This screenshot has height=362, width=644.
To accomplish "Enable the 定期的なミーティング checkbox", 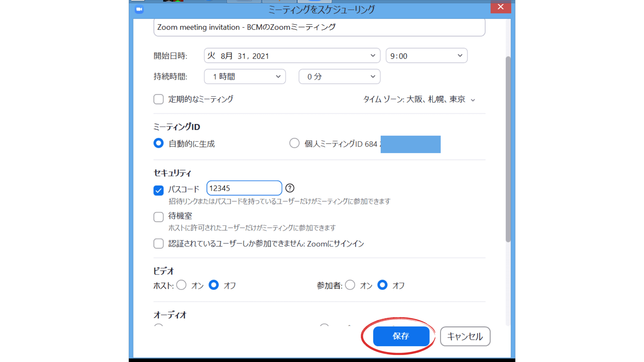I will pos(158,99).
